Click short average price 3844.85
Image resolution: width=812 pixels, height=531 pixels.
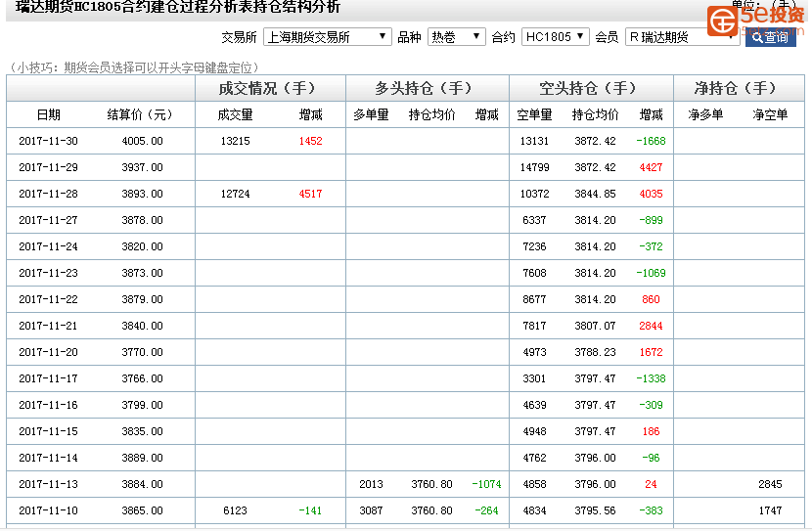[x=595, y=194]
